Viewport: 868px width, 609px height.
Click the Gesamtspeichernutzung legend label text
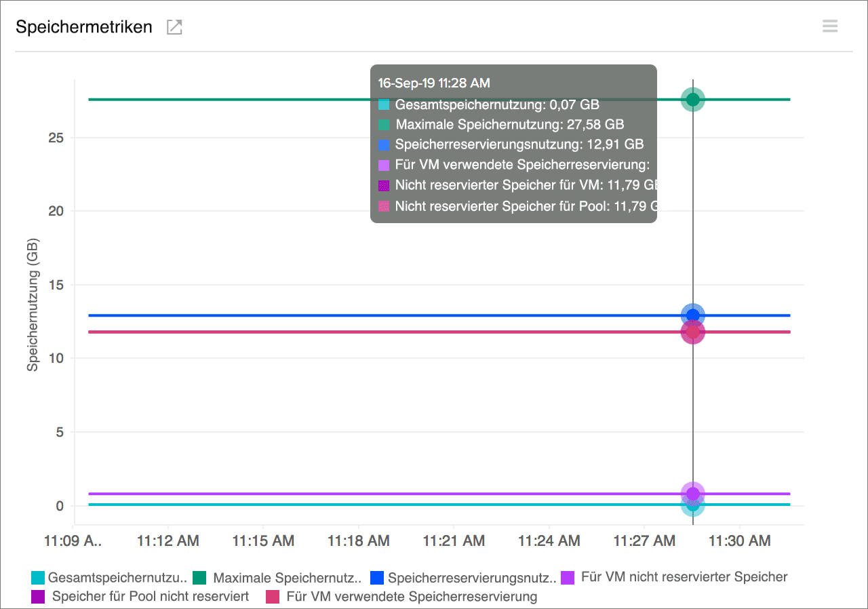tap(115, 577)
